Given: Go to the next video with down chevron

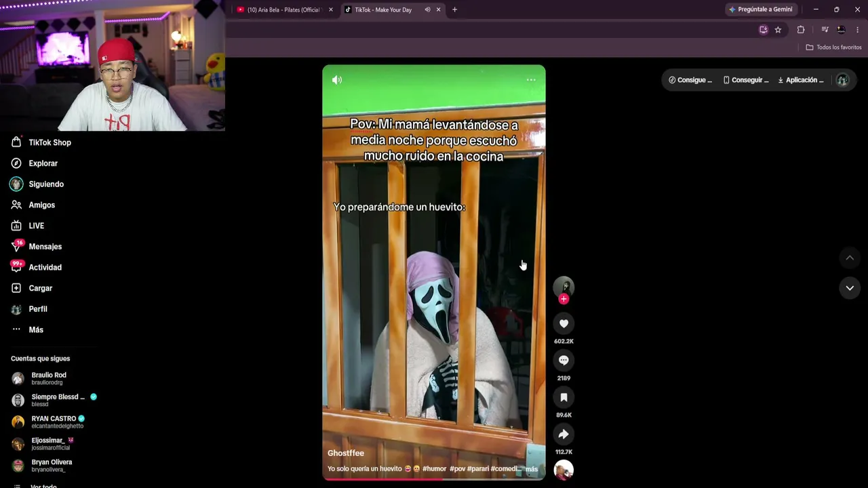Looking at the screenshot, I should (x=850, y=288).
